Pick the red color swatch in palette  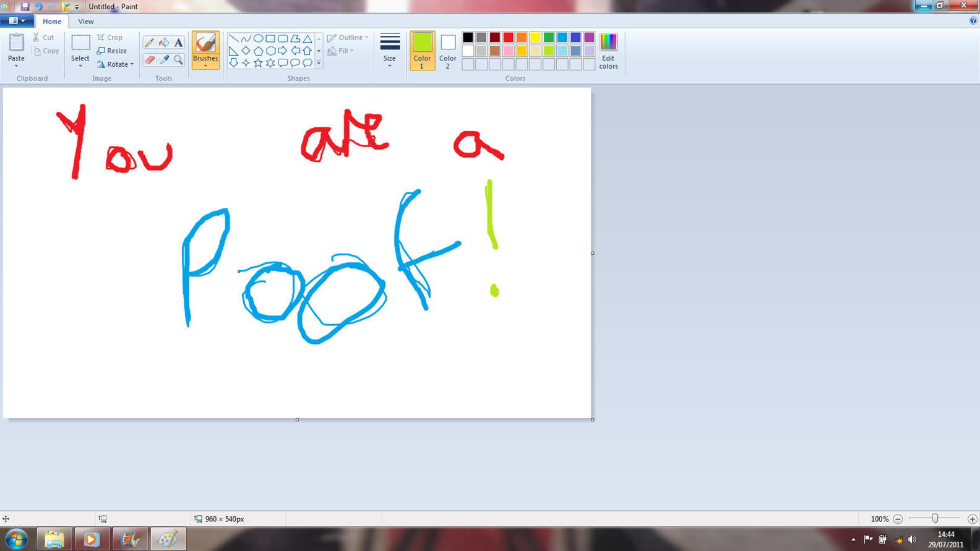pyautogui.click(x=509, y=38)
